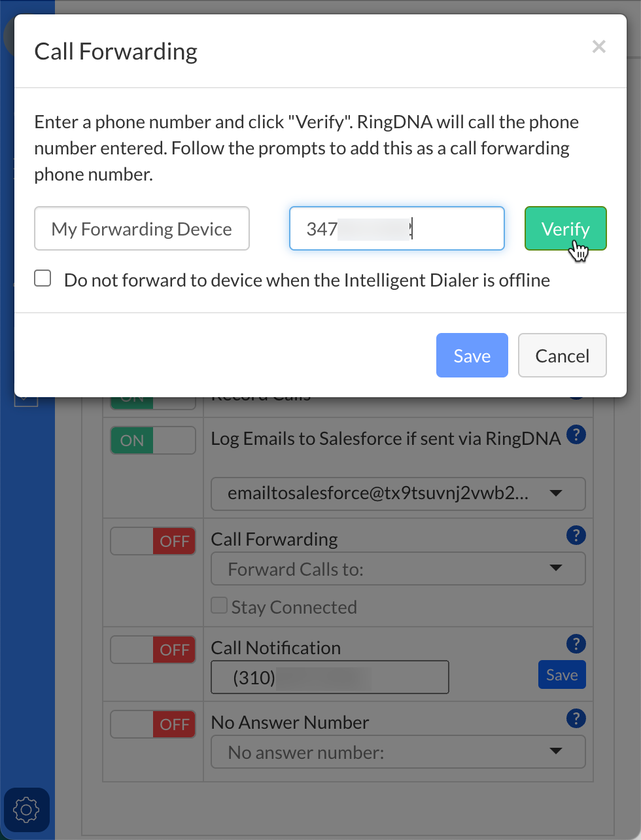
Task: Turn on the No Answer Number toggle
Action: (x=153, y=724)
